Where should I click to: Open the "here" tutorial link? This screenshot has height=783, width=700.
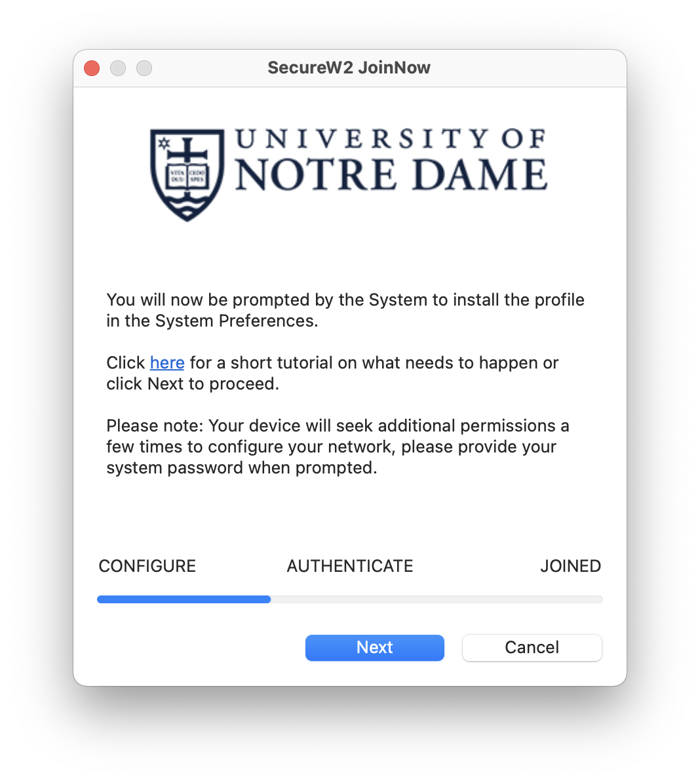(167, 363)
